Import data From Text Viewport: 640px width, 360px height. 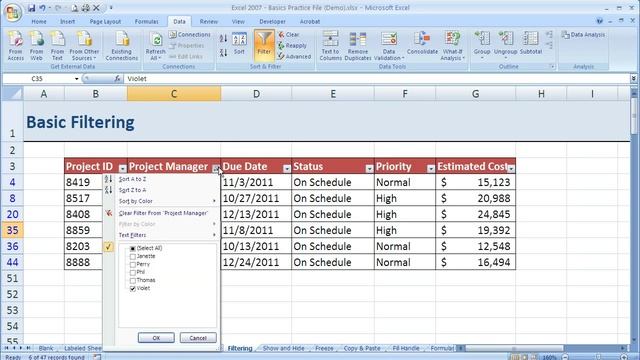point(57,46)
